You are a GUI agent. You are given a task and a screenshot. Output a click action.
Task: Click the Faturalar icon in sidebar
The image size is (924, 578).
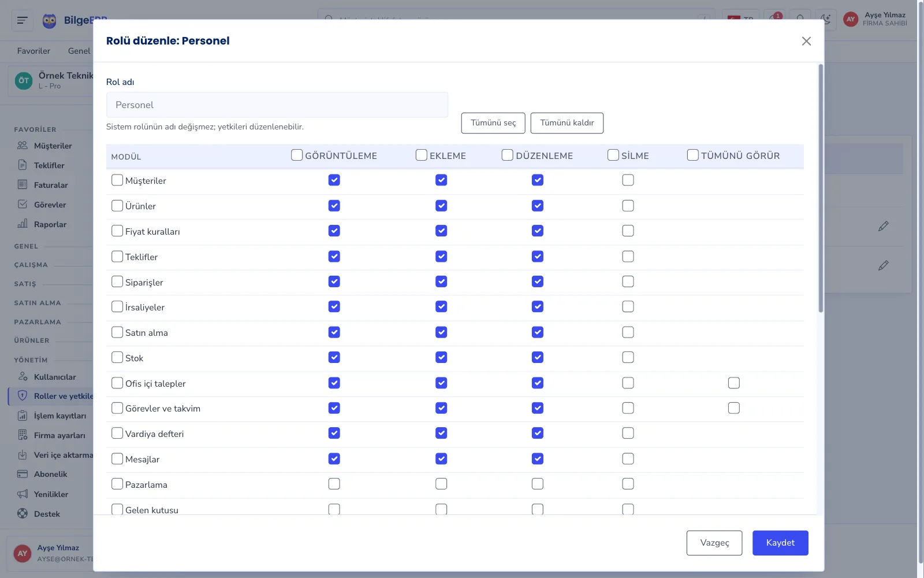(x=23, y=185)
